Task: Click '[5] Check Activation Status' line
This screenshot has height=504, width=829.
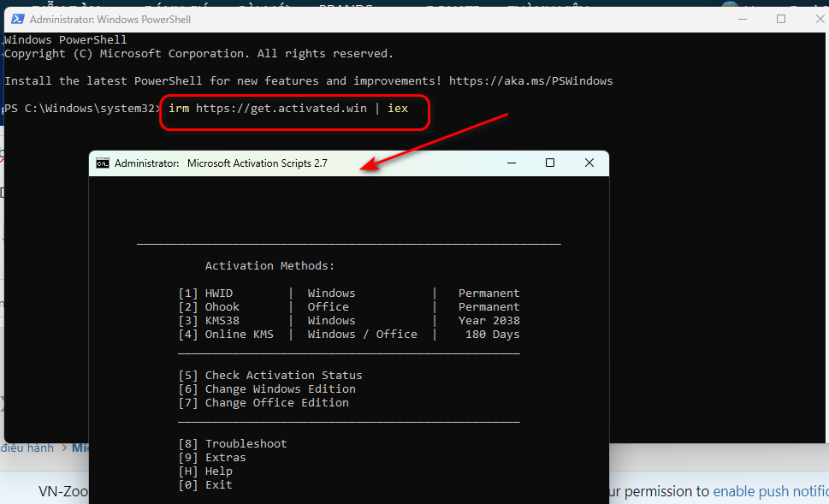Action: [x=270, y=375]
